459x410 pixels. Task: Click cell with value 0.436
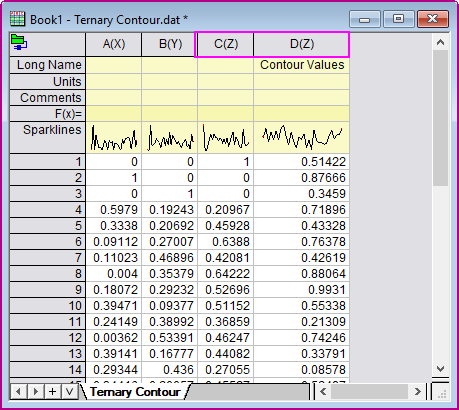click(x=170, y=370)
